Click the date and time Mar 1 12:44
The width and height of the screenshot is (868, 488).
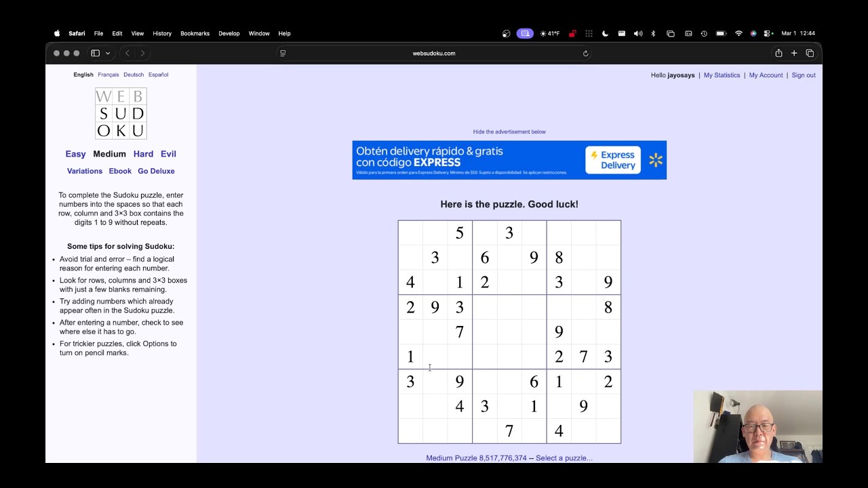tap(798, 33)
